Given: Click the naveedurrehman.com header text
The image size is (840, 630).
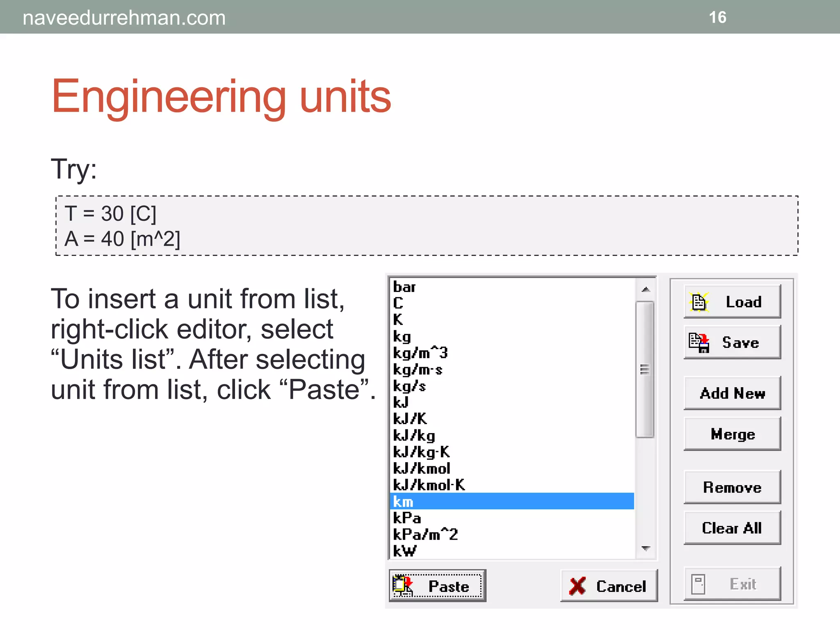Looking at the screenshot, I should click(x=124, y=18).
